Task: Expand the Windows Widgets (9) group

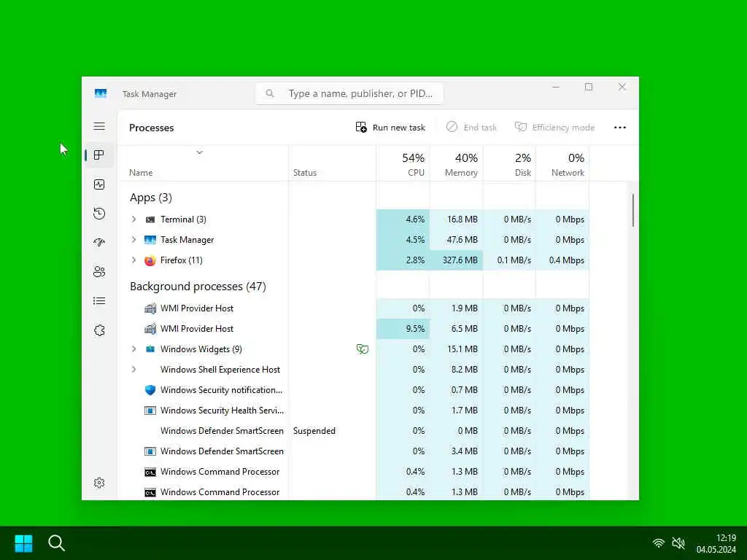Action: point(134,349)
